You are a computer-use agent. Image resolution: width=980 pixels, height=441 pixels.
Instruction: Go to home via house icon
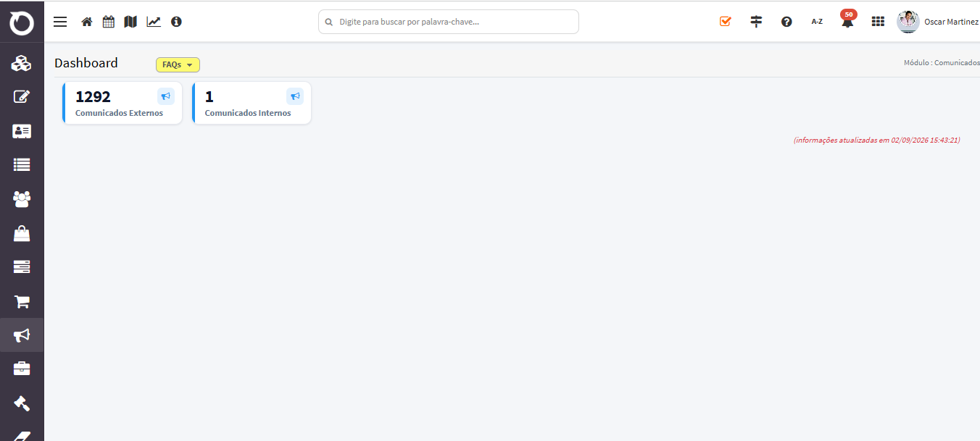(87, 22)
